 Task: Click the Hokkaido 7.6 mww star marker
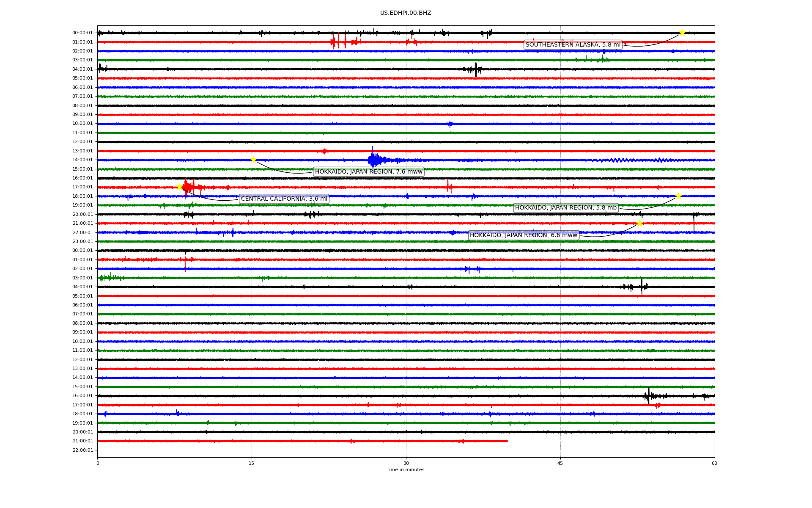pyautogui.click(x=253, y=160)
